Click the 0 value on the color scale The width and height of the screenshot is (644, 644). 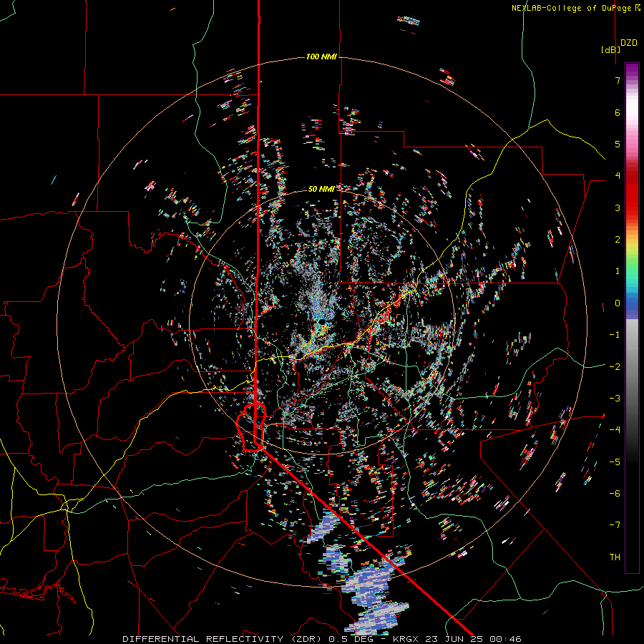[x=618, y=303]
